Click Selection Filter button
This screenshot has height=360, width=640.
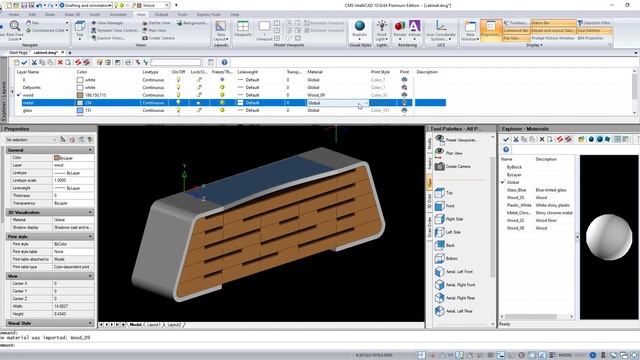pyautogui.click(x=594, y=23)
